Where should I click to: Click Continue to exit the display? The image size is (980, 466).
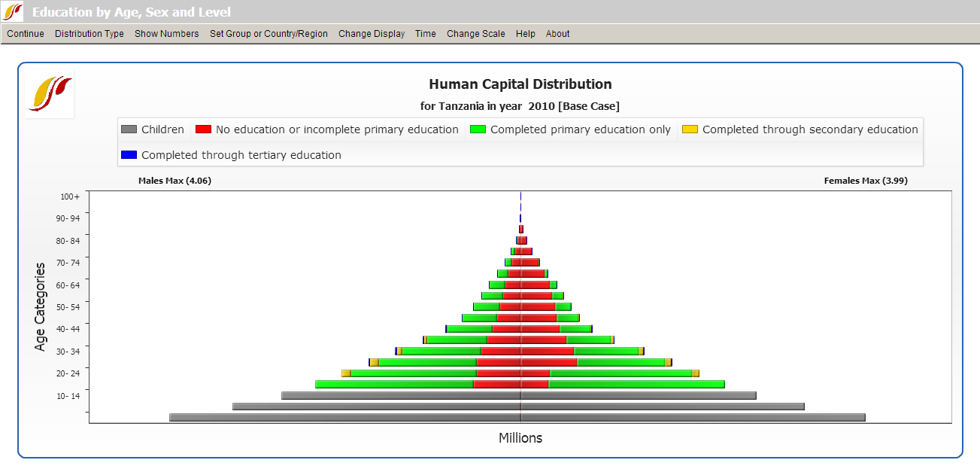pyautogui.click(x=25, y=34)
